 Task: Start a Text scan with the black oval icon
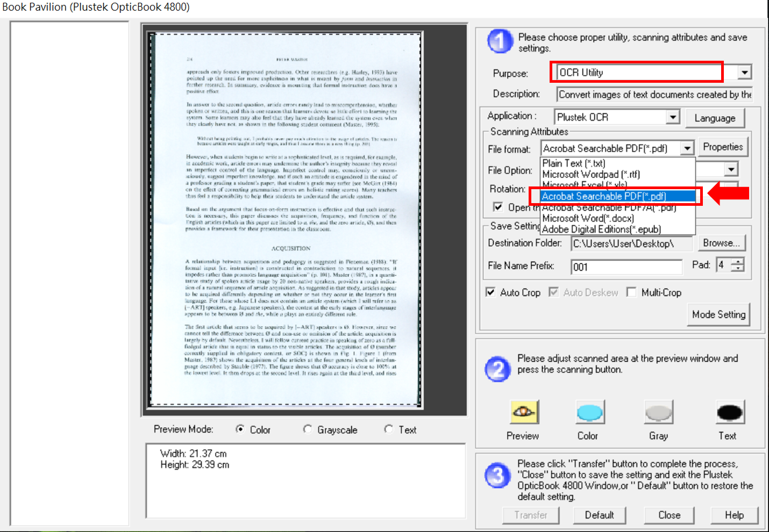(729, 413)
